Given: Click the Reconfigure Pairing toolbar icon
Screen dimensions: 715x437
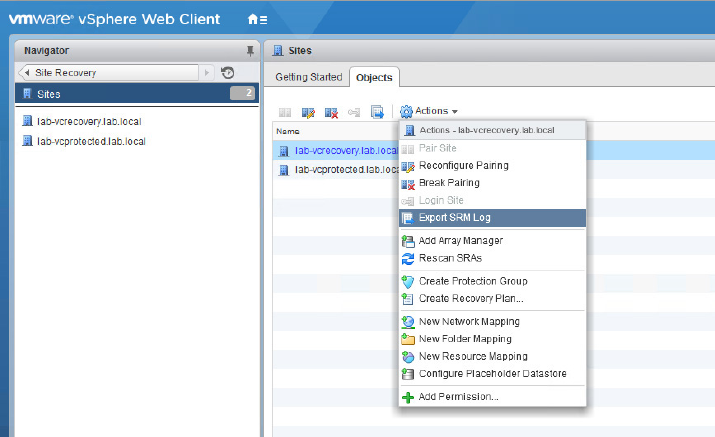Looking at the screenshot, I should [x=308, y=111].
